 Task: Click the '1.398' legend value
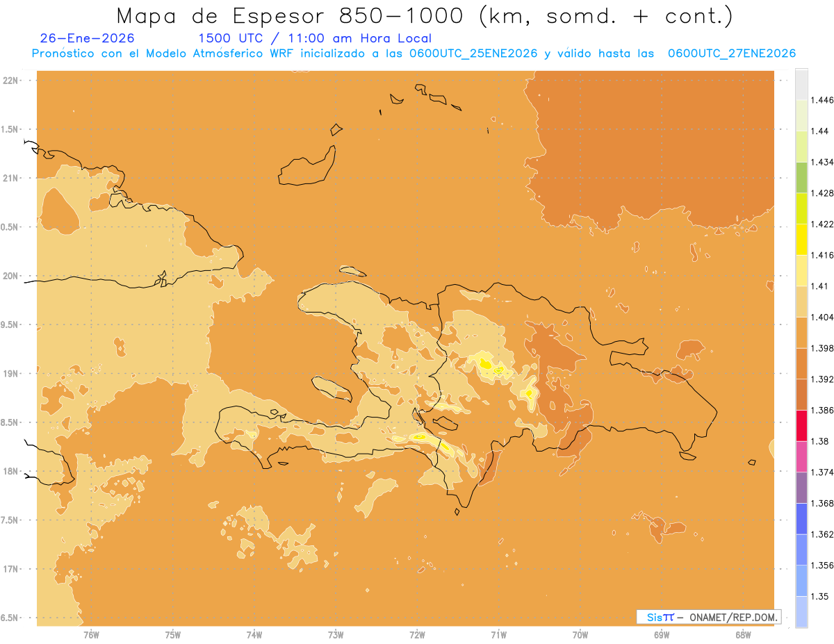point(823,348)
